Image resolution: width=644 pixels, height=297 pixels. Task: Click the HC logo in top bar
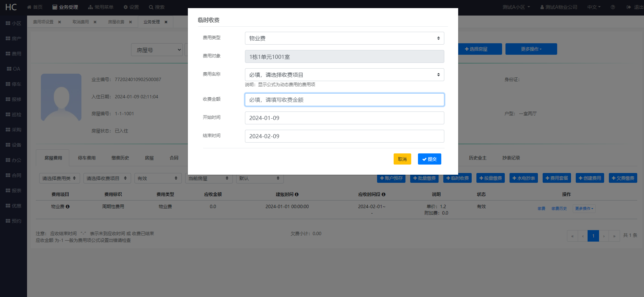(11, 7)
